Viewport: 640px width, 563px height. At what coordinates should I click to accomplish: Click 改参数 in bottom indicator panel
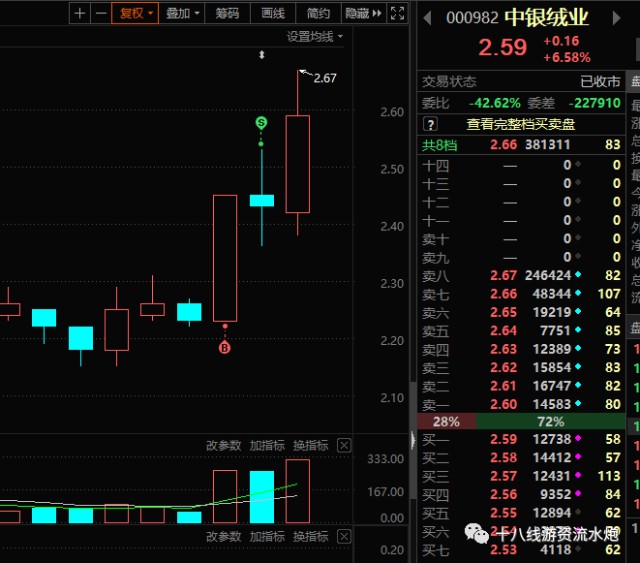(223, 536)
